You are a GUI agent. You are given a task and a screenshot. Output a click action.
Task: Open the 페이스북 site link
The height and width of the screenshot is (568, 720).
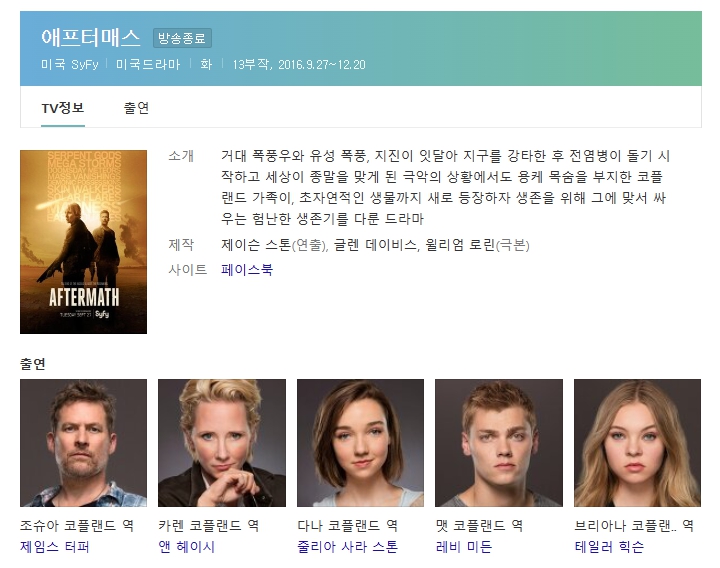(x=247, y=270)
